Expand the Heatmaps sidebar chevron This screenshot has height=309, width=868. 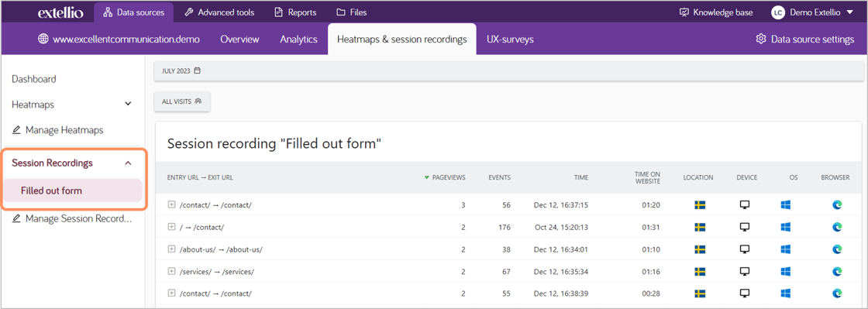(128, 104)
